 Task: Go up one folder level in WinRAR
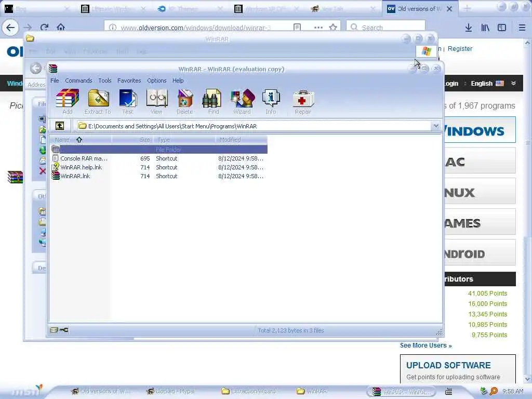point(60,126)
